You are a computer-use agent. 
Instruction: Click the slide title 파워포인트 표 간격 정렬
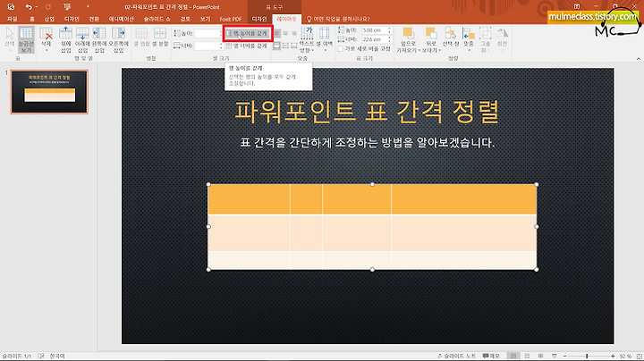click(x=367, y=112)
